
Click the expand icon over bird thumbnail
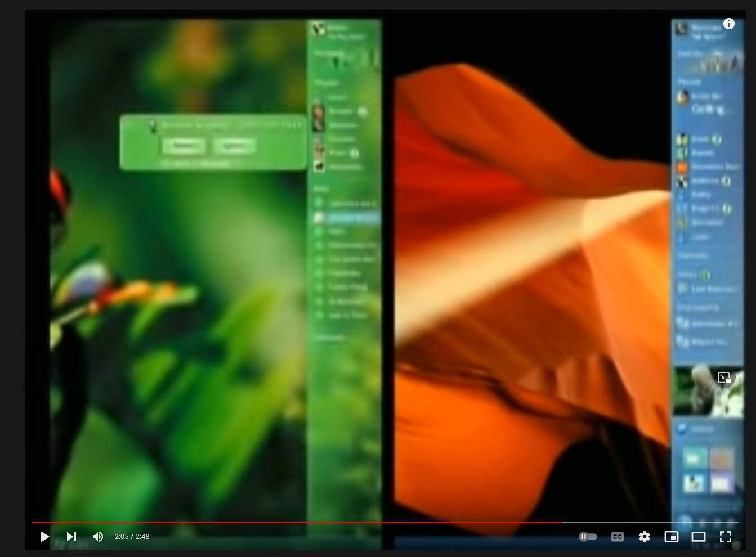pos(724,378)
